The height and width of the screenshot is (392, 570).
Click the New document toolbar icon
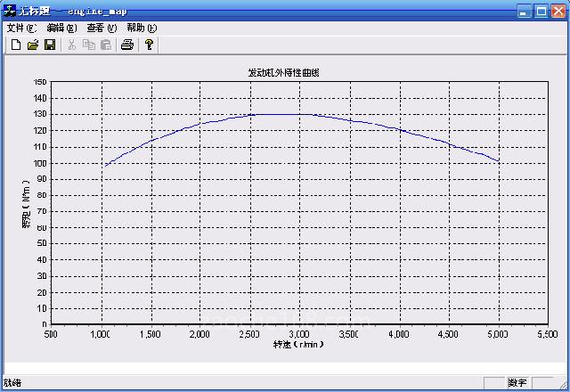[x=15, y=45]
